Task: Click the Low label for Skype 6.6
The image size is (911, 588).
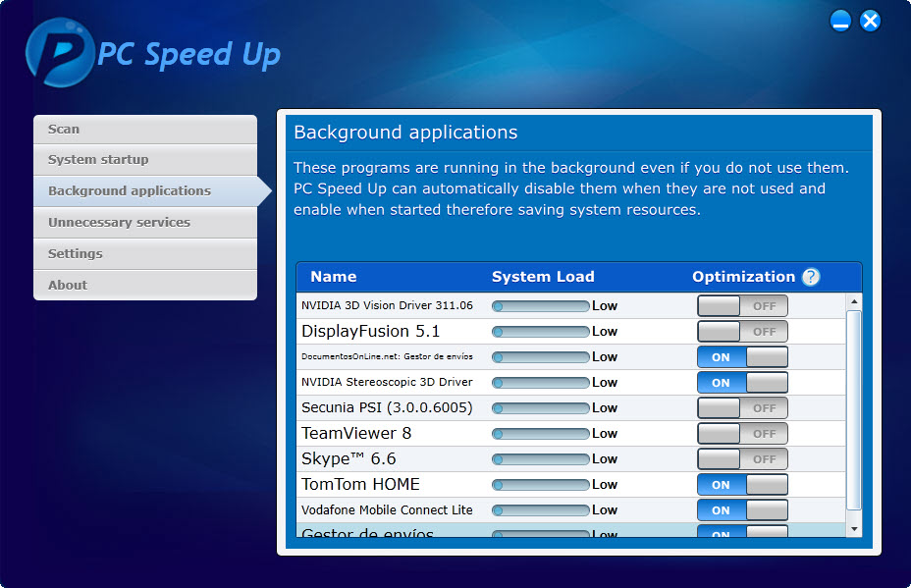Action: (x=605, y=459)
